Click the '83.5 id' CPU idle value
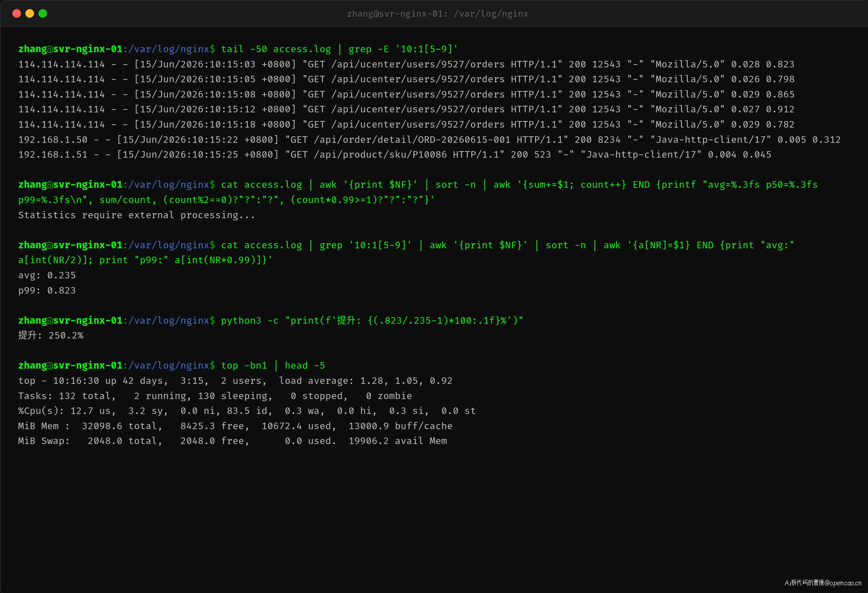Viewport: 868px width, 593px height. coord(250,411)
